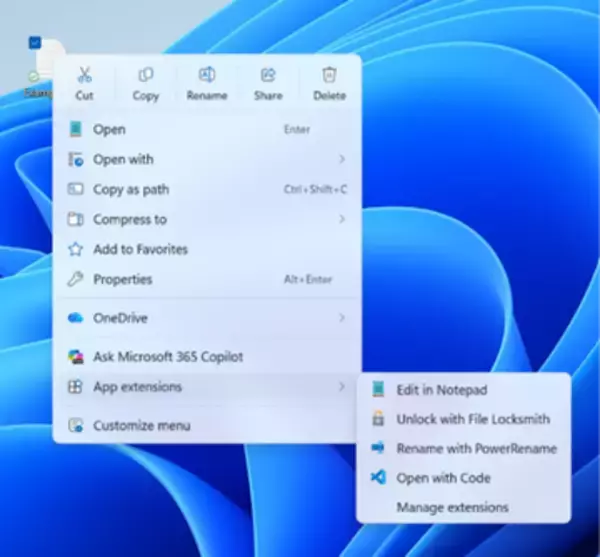Click the Ctrl+Shift+C shortcut text
The image size is (600, 557).
315,189
